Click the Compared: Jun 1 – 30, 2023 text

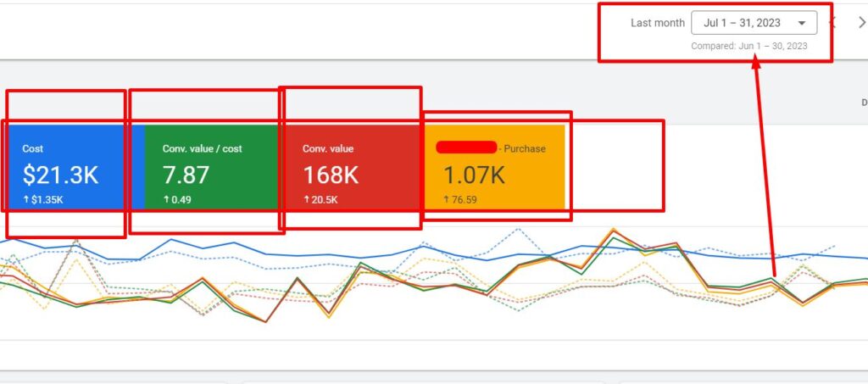tap(748, 46)
